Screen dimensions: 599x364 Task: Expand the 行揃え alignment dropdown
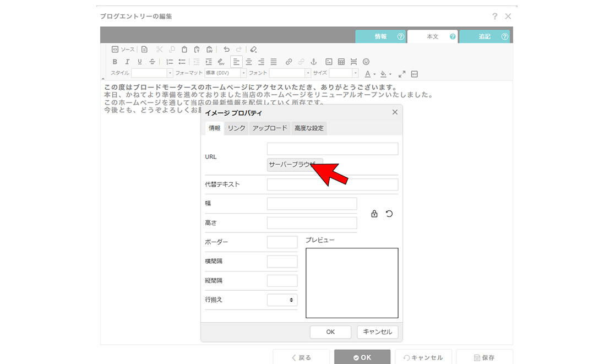pyautogui.click(x=282, y=300)
